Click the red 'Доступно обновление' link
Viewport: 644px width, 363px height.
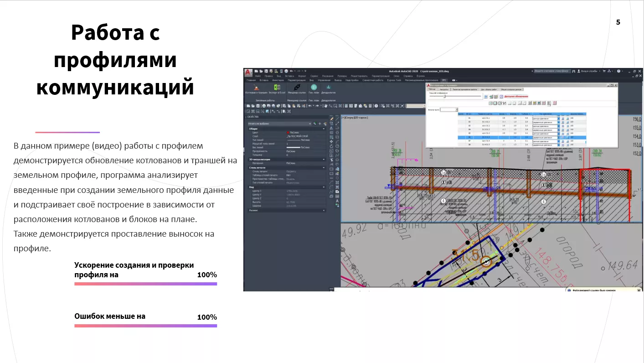(x=516, y=96)
